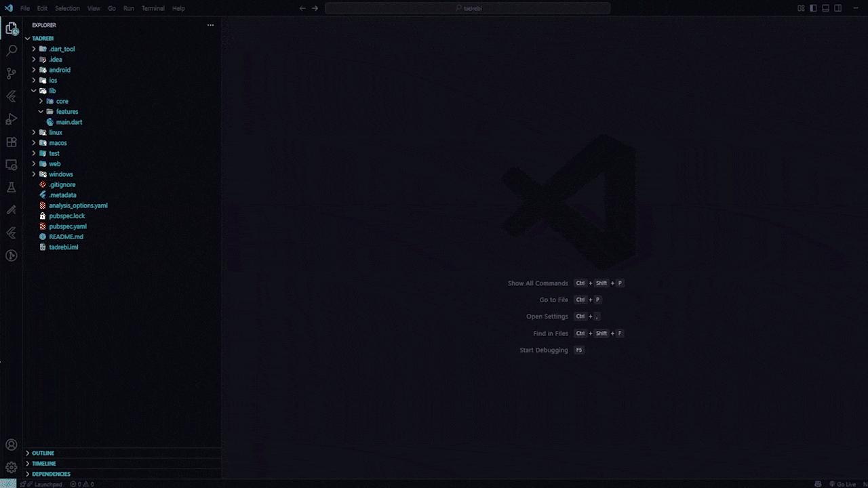Open the Accounts menu icon
Viewport: 868px width, 488px height.
(x=12, y=445)
